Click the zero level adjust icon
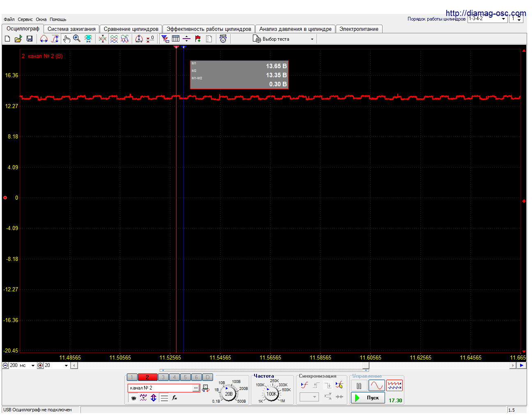This screenshot has height=415, width=532. [x=150, y=39]
